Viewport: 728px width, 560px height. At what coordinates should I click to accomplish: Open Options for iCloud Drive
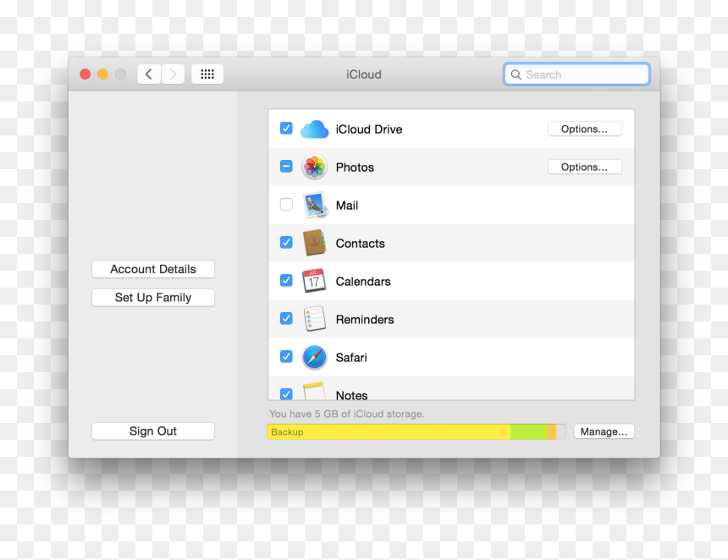click(585, 129)
